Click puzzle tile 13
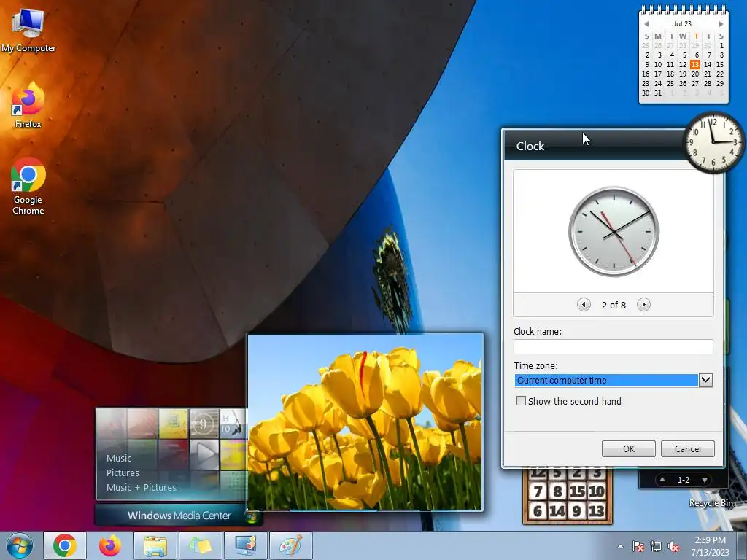The width and height of the screenshot is (747, 560). pos(597,511)
